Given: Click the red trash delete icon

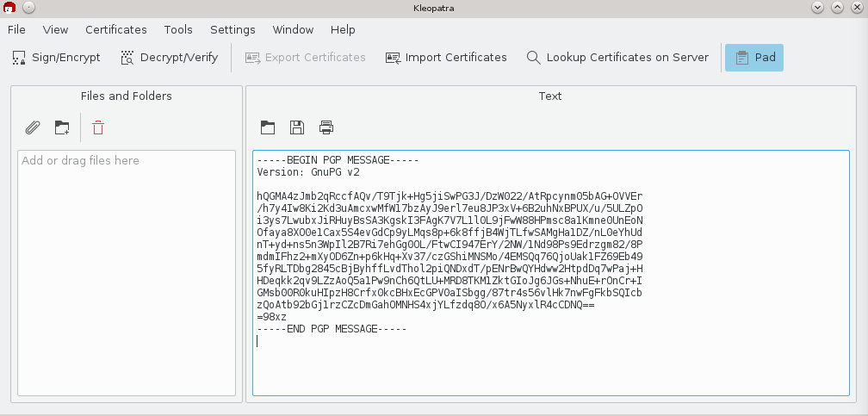Looking at the screenshot, I should tap(98, 127).
